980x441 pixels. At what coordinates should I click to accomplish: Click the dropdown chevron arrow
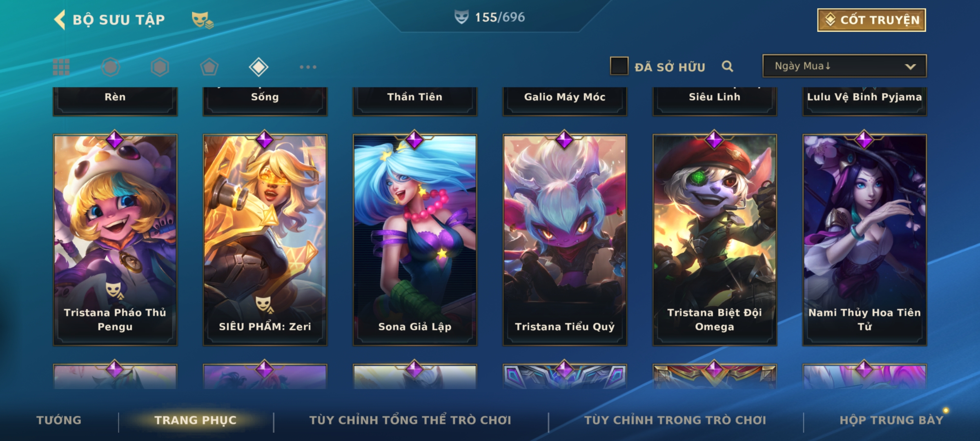point(910,67)
